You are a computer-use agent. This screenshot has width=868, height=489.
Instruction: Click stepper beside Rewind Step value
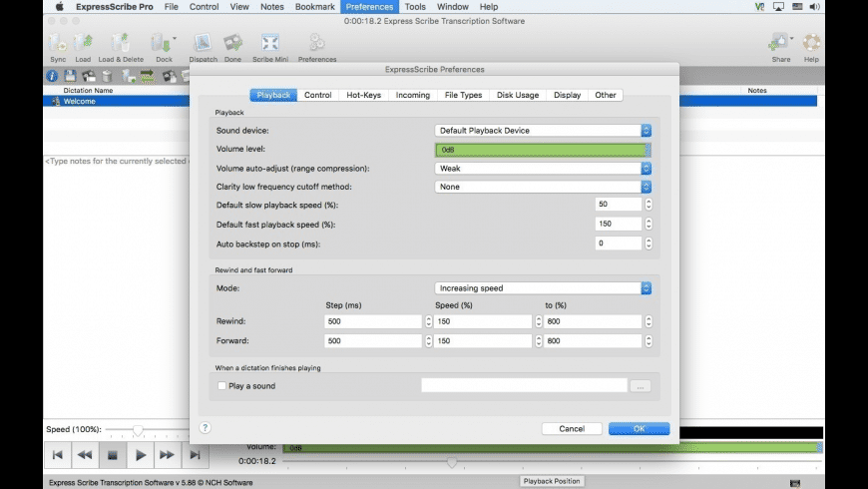pos(428,321)
